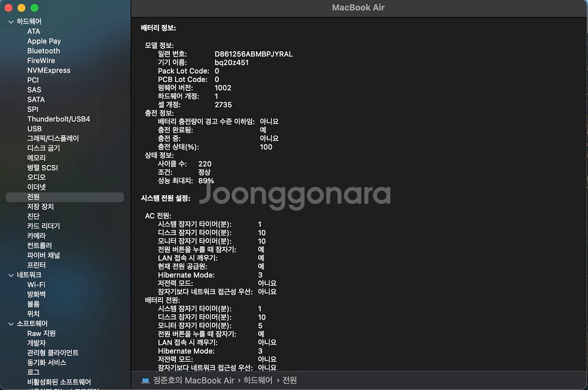Open 저장 장치 information

pyautogui.click(x=40, y=206)
